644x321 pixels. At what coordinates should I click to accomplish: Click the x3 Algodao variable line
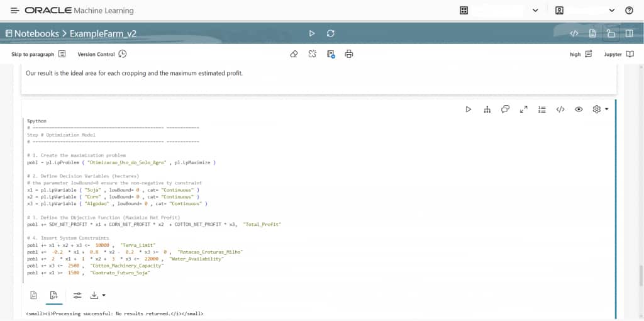pyautogui.click(x=117, y=204)
